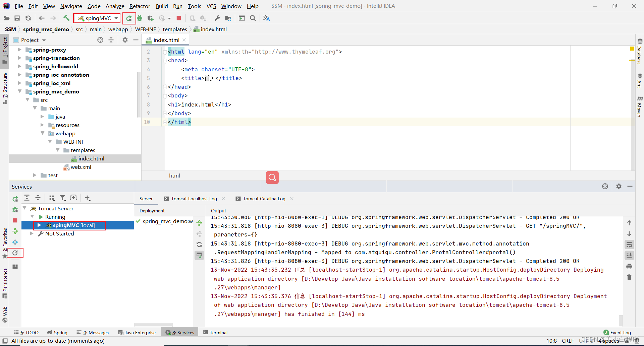
Task: Toggle Favorites tool window stripe
Action: 5,243
